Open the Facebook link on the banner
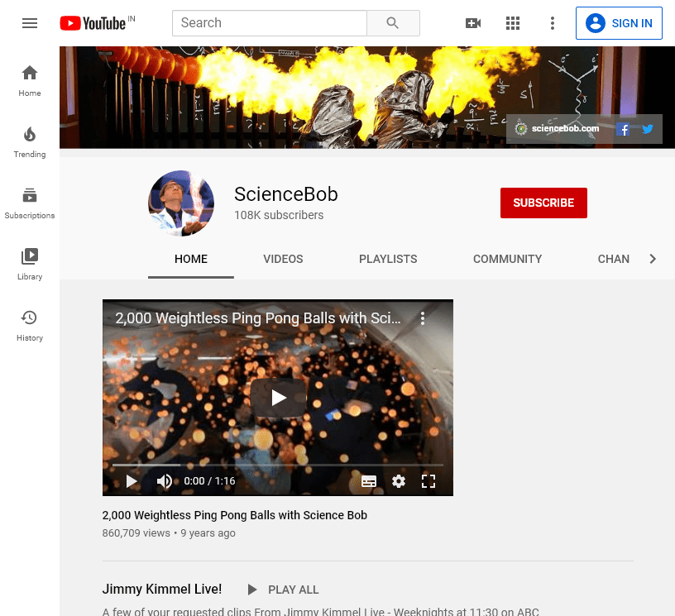 [x=623, y=129]
